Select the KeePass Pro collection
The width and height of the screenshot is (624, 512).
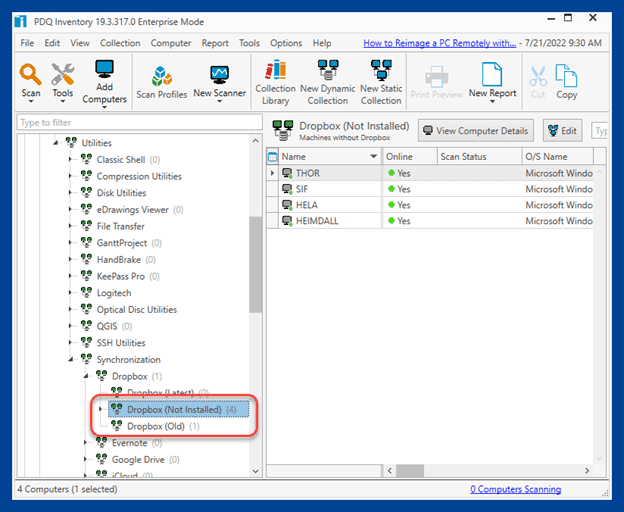121,276
